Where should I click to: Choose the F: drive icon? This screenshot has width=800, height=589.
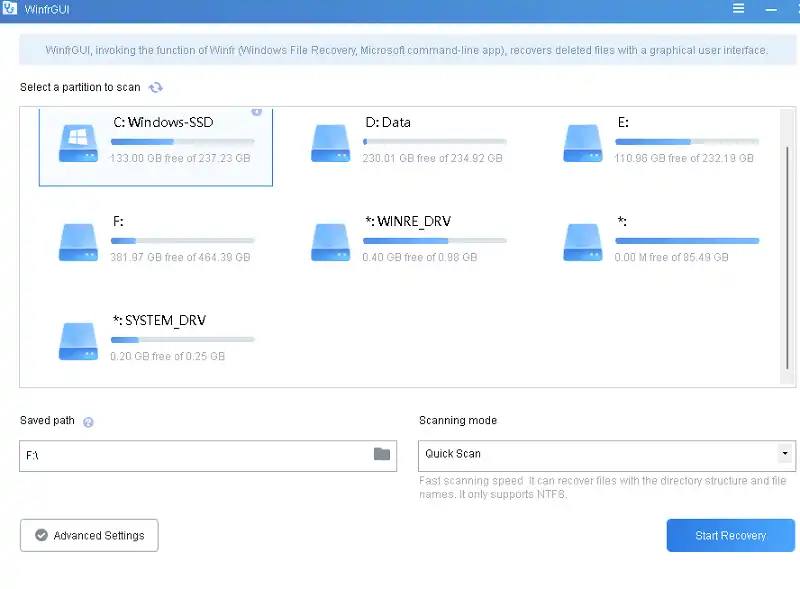pos(77,241)
